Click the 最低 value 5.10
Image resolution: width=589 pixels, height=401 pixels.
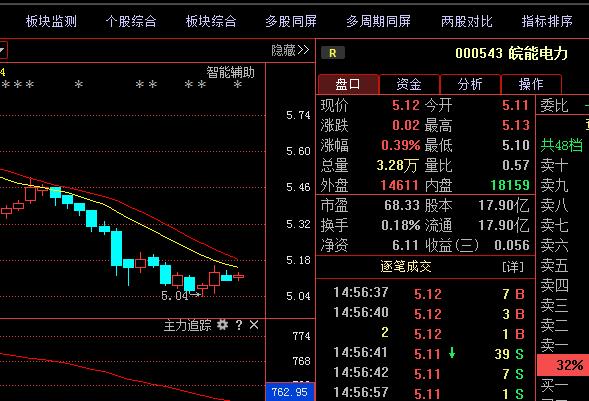[x=515, y=145]
